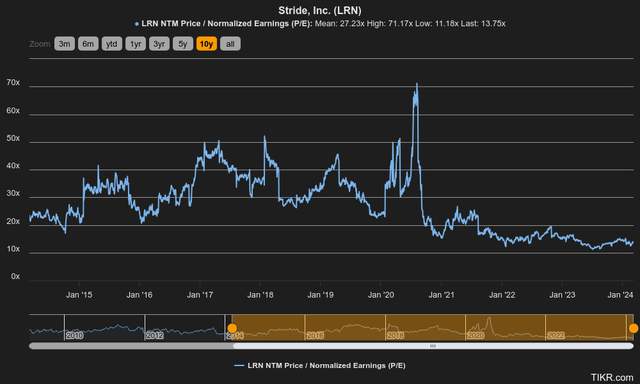The image size is (640, 384).
Task: Click the Jan '15 axis label
Action: (x=79, y=295)
